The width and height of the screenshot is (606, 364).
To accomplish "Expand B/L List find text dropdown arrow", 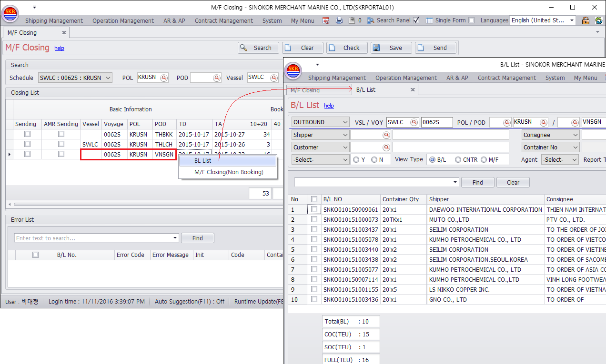I will coord(455,182).
